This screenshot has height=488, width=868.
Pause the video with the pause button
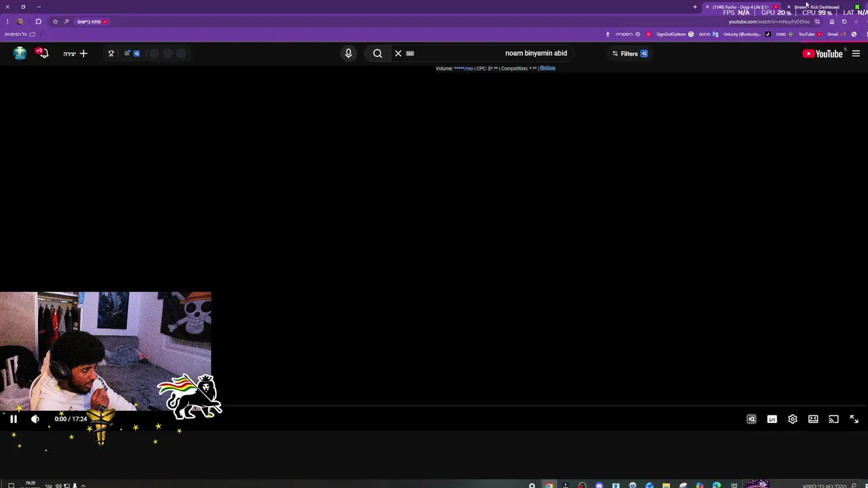13,419
